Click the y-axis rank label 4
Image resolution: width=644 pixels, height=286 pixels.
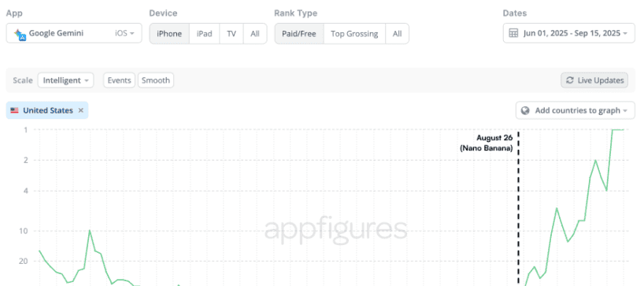pos(26,191)
